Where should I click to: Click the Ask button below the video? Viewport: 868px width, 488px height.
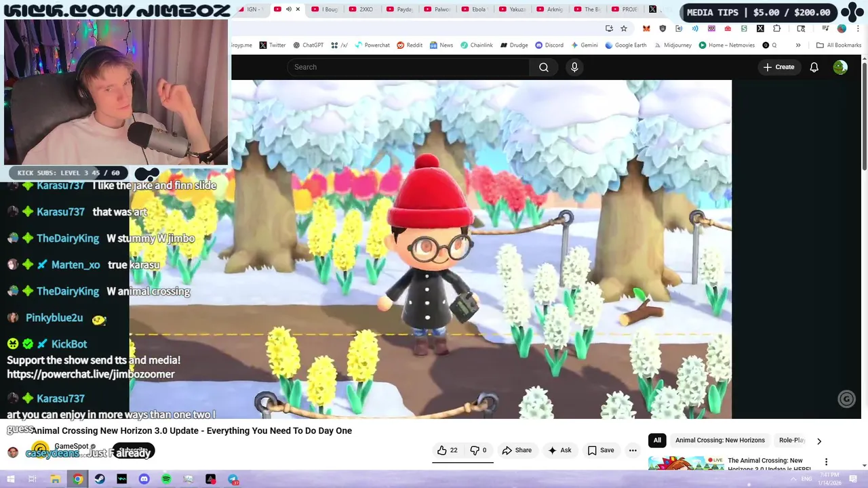[x=559, y=450]
